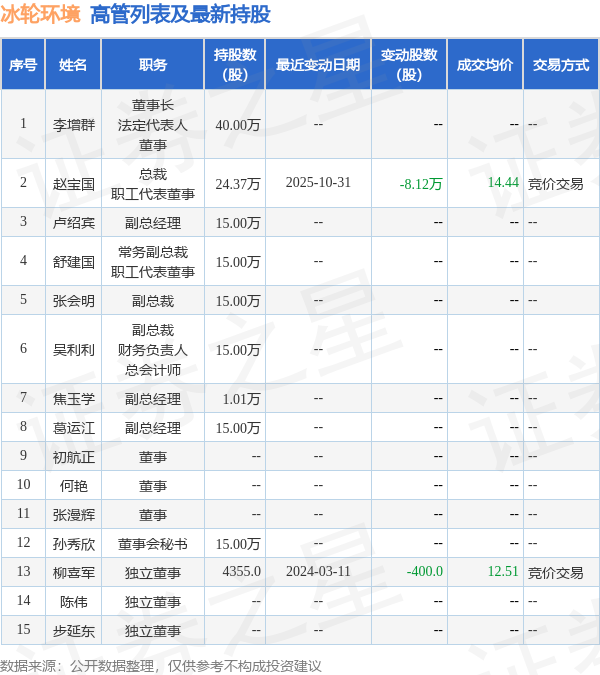The width and height of the screenshot is (600, 675).
Task: Click the name 孙秀欣
Action: tap(74, 544)
